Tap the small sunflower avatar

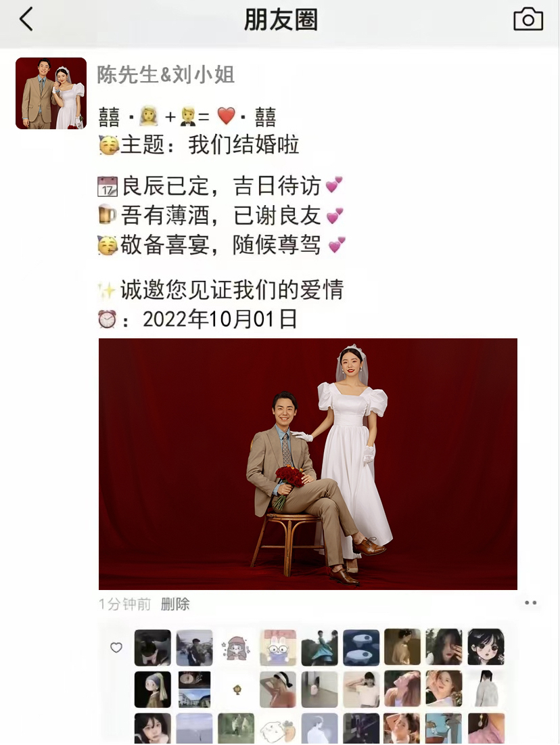click(x=236, y=690)
